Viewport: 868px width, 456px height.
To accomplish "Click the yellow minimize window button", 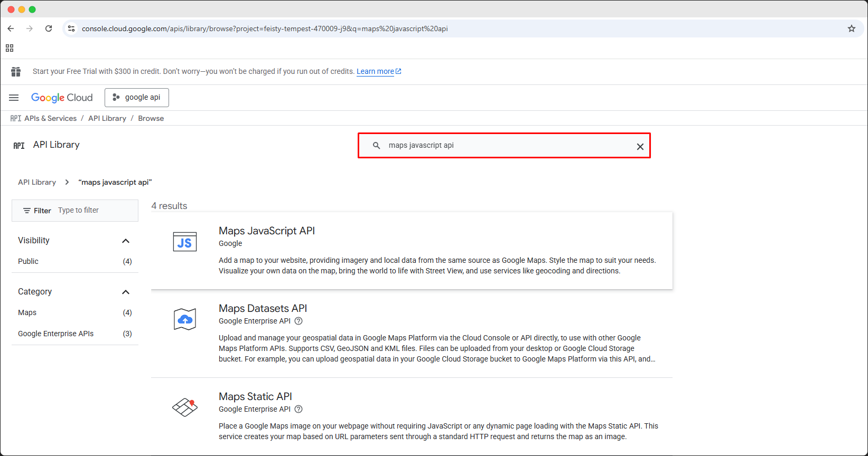I will point(22,9).
